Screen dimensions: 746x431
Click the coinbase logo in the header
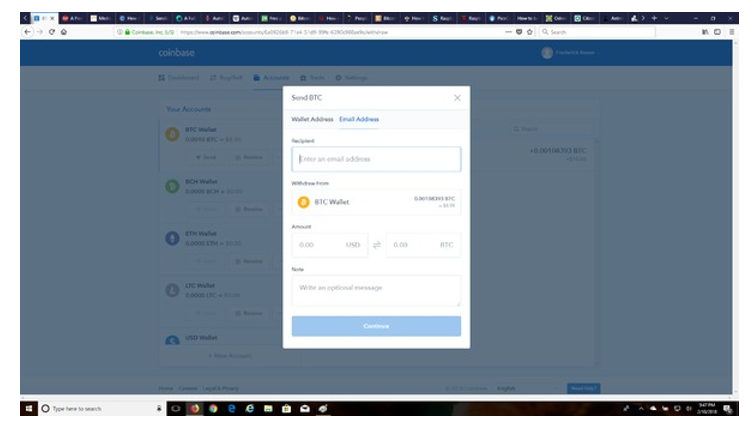click(177, 53)
